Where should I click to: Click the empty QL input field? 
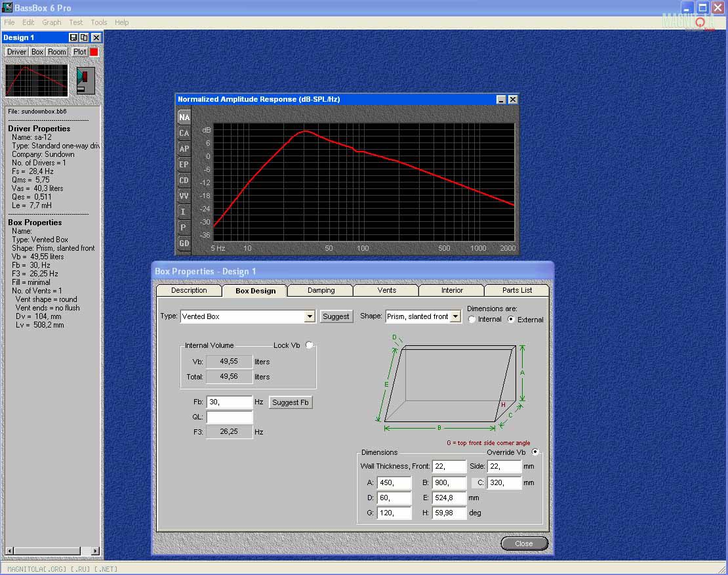coord(230,417)
